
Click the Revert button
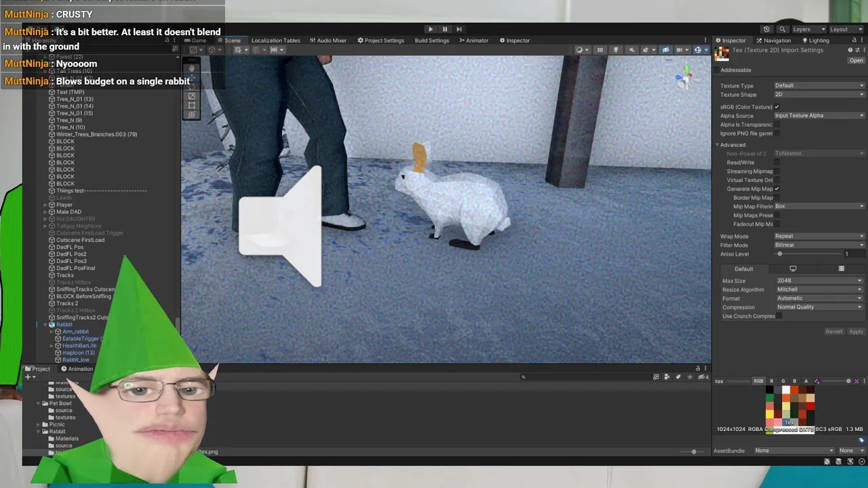834,331
